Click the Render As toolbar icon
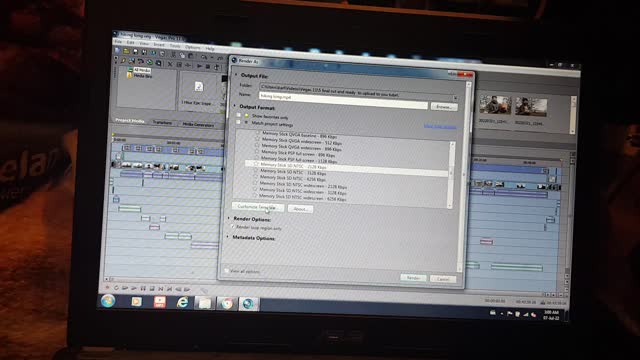Viewport: 640px width, 360px height. point(153,53)
